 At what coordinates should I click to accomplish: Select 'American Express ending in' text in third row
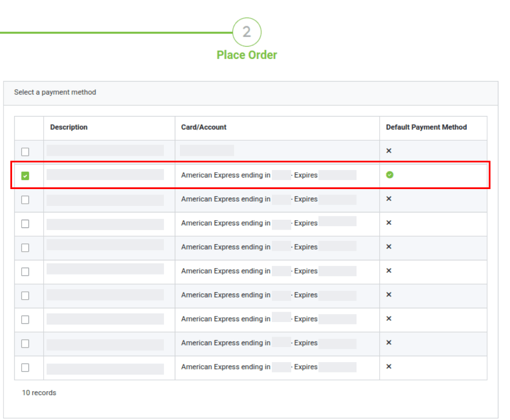(x=226, y=199)
